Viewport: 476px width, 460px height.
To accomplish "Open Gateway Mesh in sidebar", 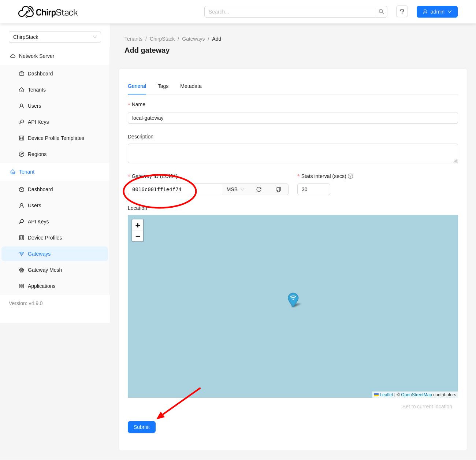I will (45, 270).
